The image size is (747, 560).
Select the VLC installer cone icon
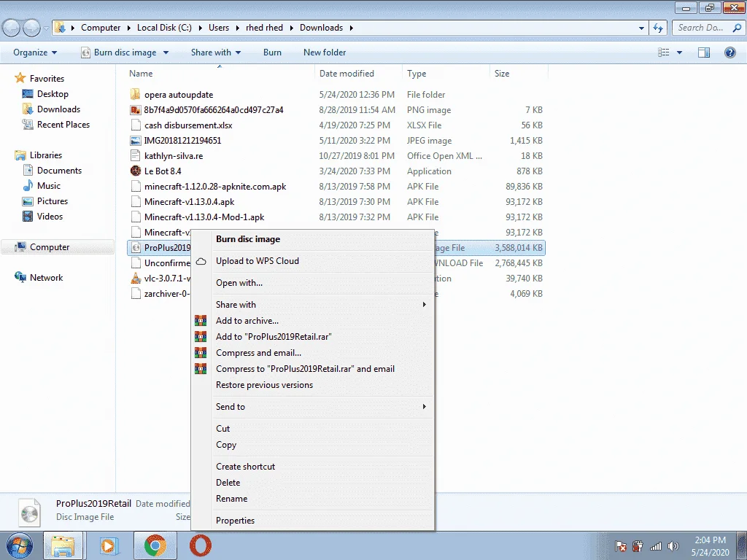click(x=135, y=278)
